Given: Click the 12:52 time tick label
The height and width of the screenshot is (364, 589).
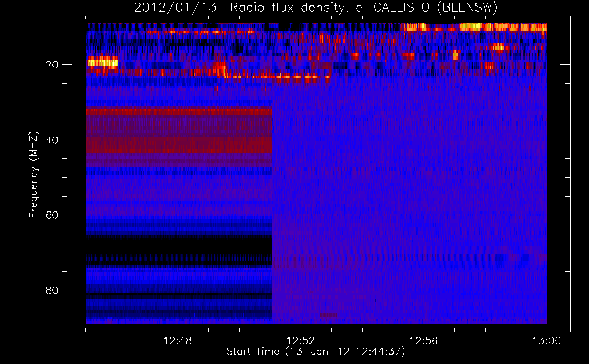Looking at the screenshot, I should [x=301, y=341].
